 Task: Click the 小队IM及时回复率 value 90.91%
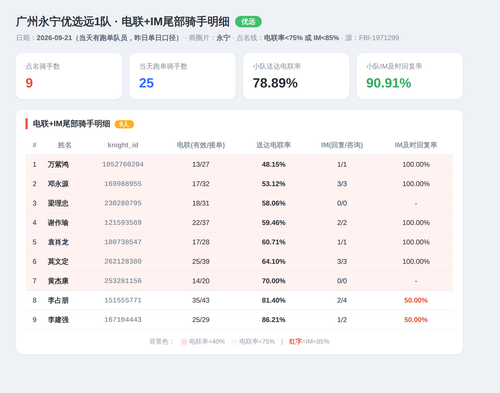click(x=389, y=83)
